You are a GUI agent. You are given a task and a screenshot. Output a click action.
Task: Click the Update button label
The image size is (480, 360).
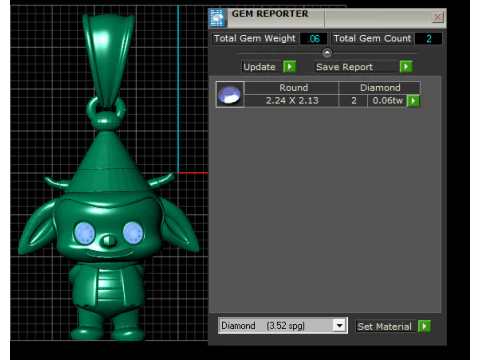click(259, 67)
